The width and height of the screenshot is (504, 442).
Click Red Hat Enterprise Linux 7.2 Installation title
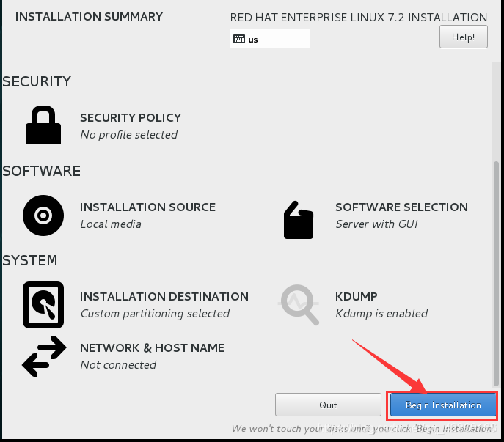click(359, 18)
